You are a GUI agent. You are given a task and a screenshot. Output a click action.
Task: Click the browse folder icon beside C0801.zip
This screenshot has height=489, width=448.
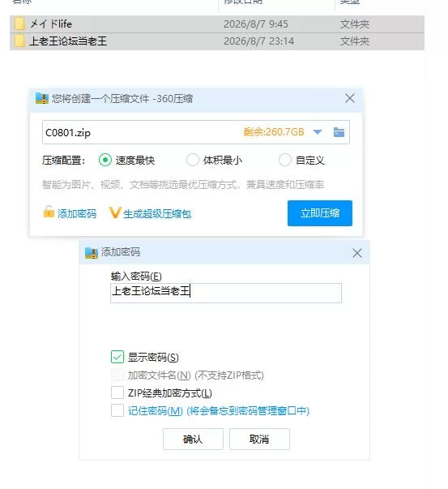(x=339, y=132)
